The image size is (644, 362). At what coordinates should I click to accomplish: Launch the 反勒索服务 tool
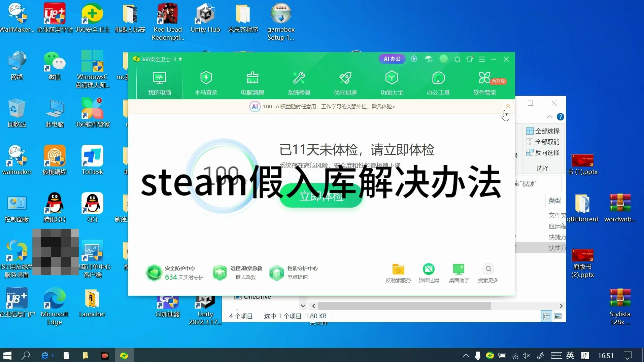[x=398, y=273]
